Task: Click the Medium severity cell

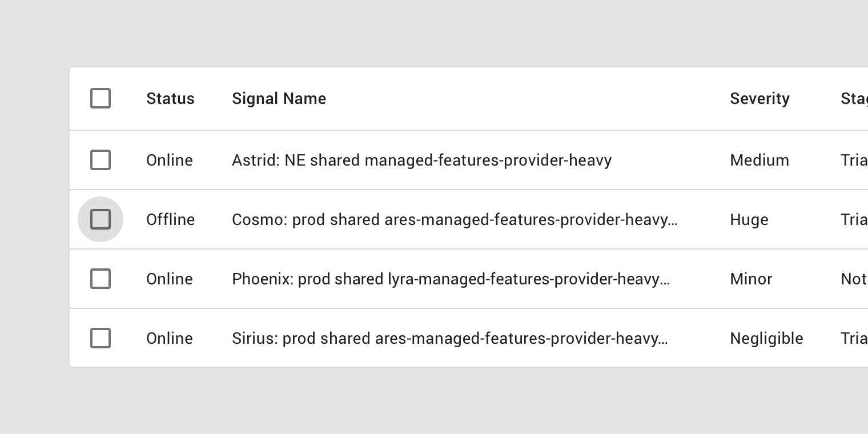Action: pos(759,160)
